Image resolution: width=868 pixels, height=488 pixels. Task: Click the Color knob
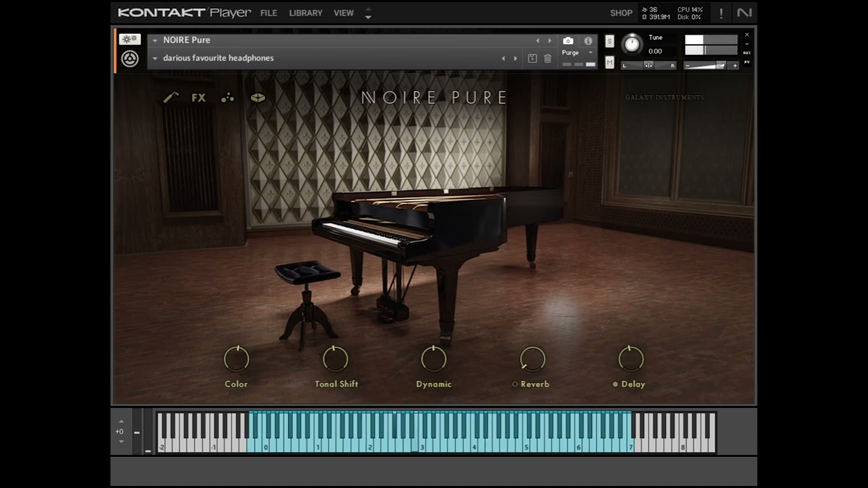point(237,359)
